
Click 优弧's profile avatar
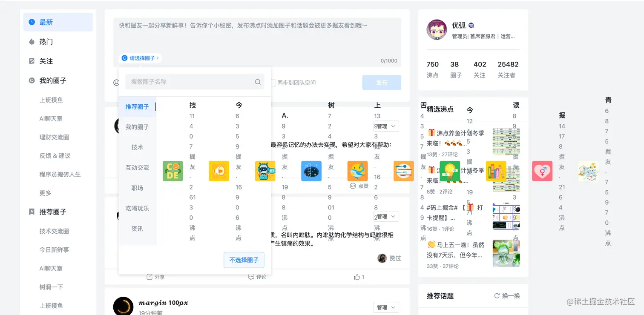pyautogui.click(x=437, y=30)
